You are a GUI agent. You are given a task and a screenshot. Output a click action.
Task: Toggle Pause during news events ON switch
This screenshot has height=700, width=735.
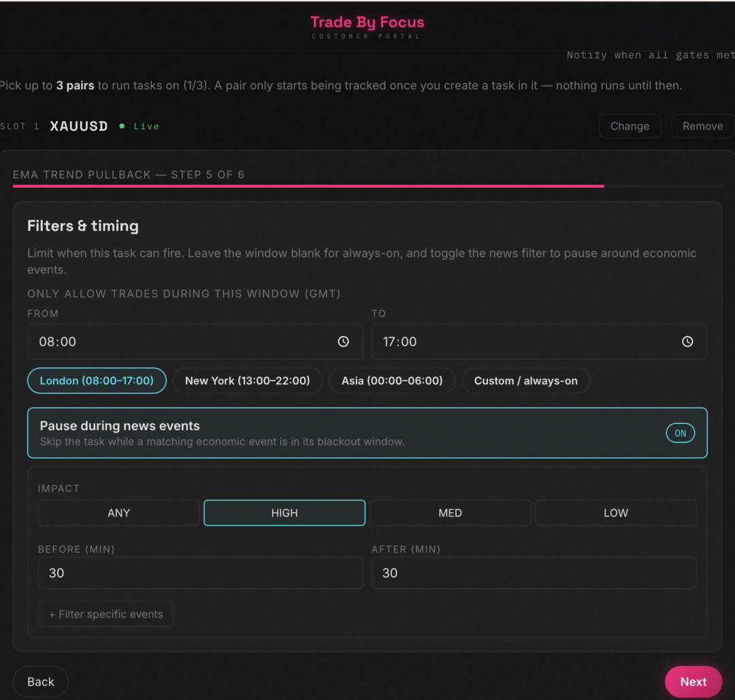click(x=680, y=433)
